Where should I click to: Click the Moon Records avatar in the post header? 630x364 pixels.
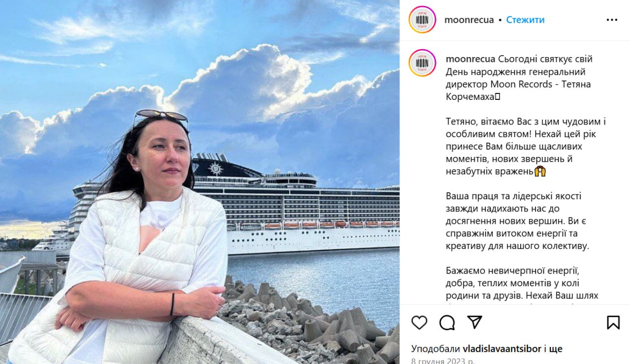click(422, 20)
